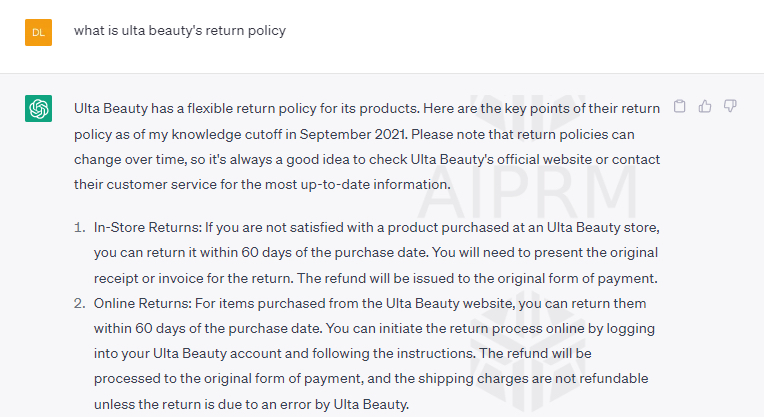Click the words 'Online Returns:'
Viewport: 764px width, 417px height.
click(x=143, y=303)
